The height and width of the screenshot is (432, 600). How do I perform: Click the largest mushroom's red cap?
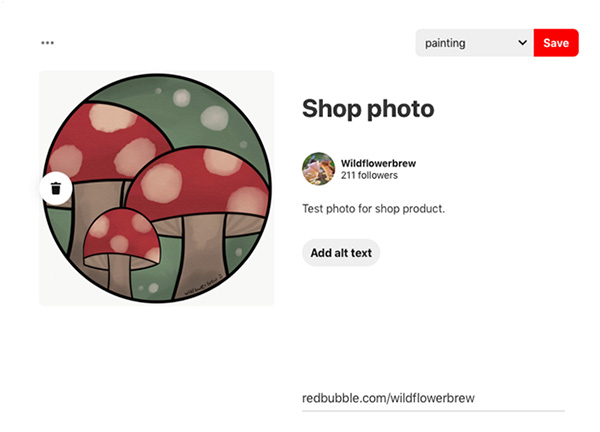(x=105, y=145)
